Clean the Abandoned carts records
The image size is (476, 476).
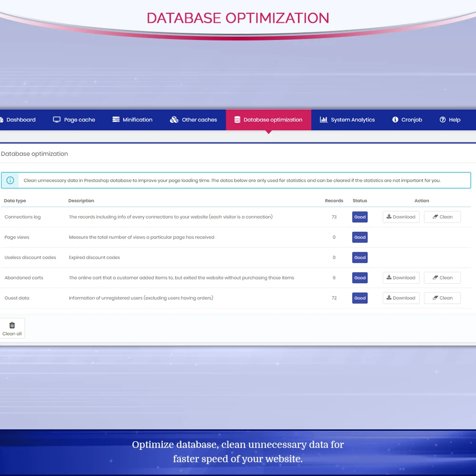point(442,278)
